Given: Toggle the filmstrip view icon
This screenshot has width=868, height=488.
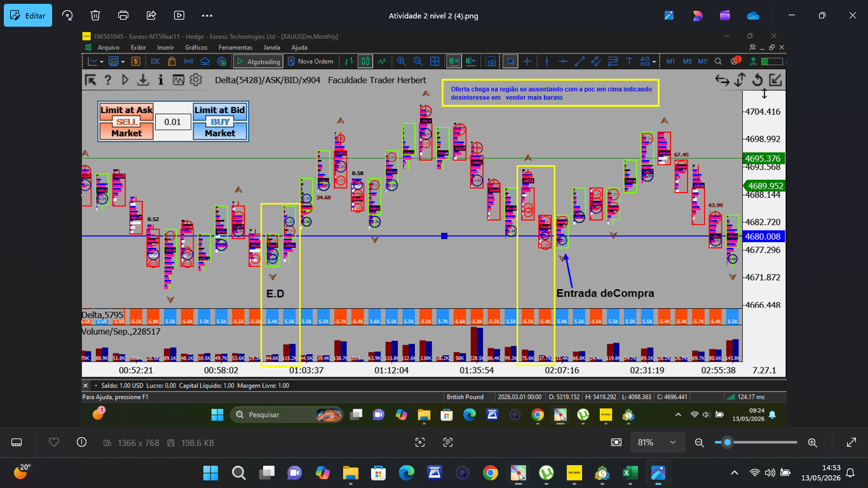Looking at the screenshot, I should 17,442.
